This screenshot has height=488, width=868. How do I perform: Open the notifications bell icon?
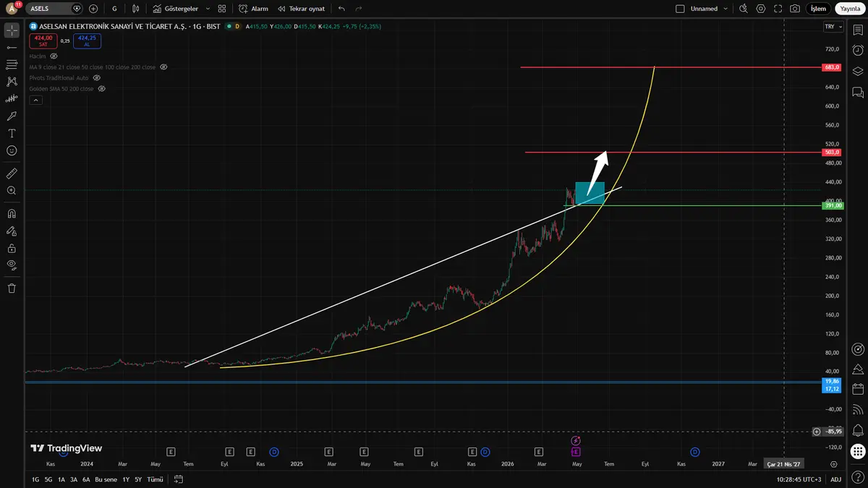click(x=858, y=431)
